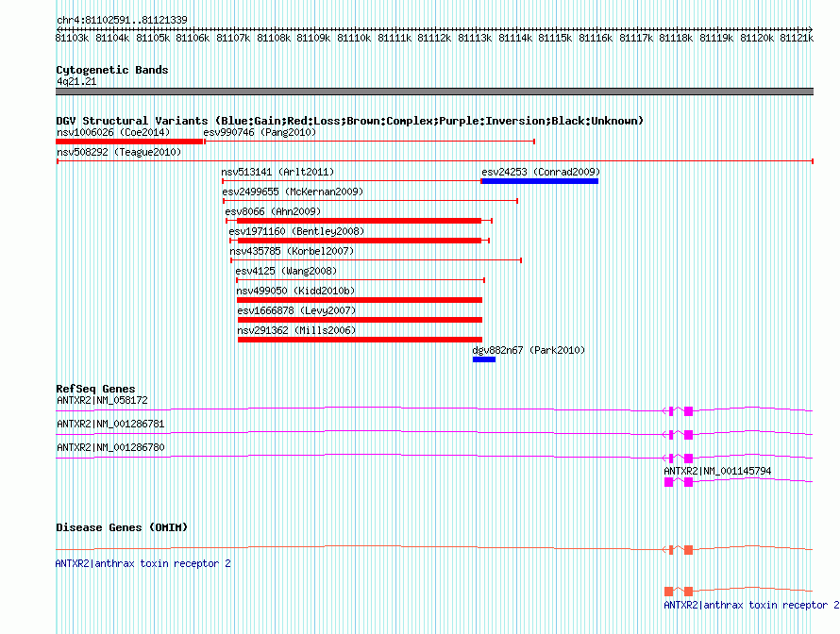
Task: Open the ANTXR2|NM_001286780 transcript label
Action: (x=110, y=447)
